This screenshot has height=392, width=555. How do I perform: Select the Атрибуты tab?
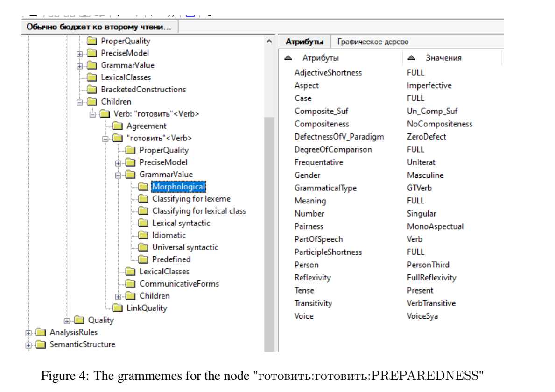tap(304, 42)
